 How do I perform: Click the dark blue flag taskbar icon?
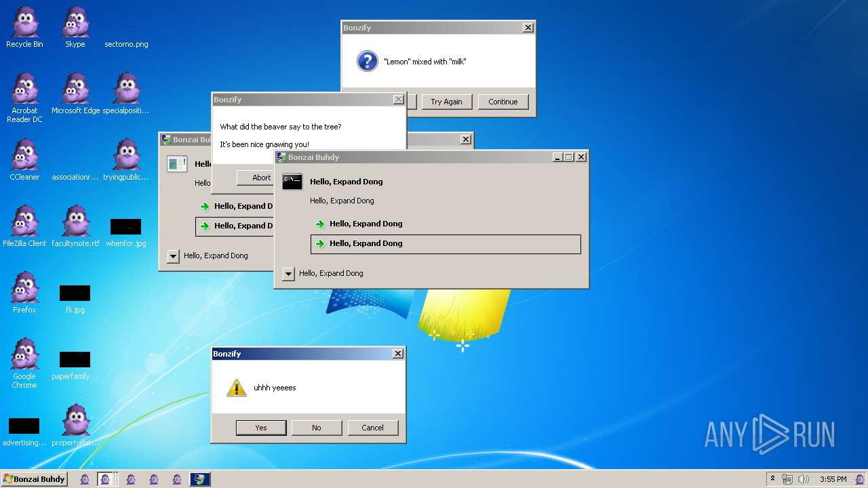click(x=200, y=479)
